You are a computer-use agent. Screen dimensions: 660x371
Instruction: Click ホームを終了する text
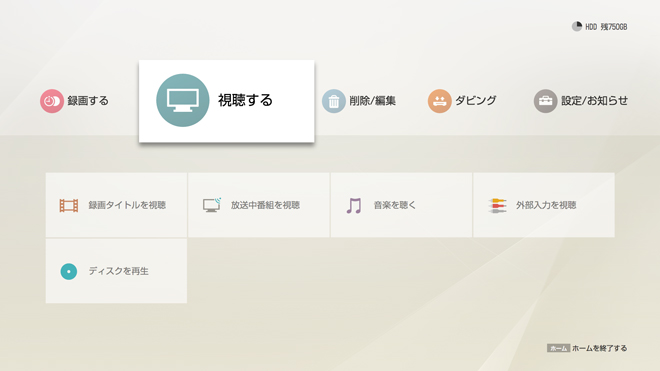click(599, 348)
